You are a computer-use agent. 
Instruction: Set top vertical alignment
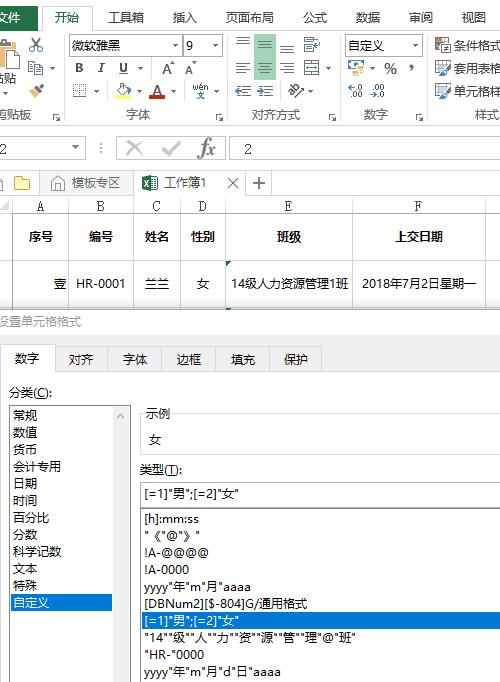pyautogui.click(x=243, y=43)
